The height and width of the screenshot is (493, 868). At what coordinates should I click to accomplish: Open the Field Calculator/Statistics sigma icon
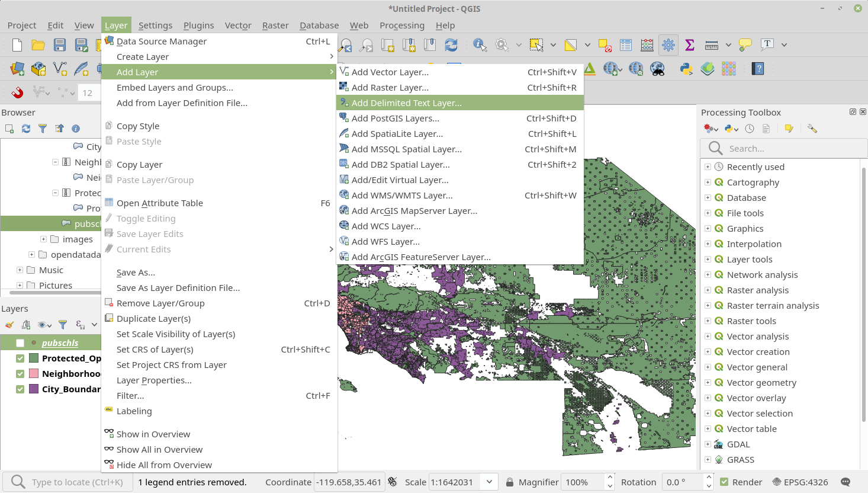(x=690, y=45)
